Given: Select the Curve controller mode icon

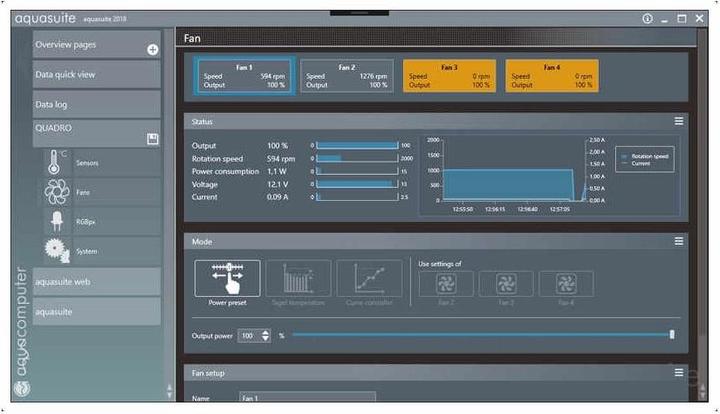Looking at the screenshot, I should click(369, 278).
